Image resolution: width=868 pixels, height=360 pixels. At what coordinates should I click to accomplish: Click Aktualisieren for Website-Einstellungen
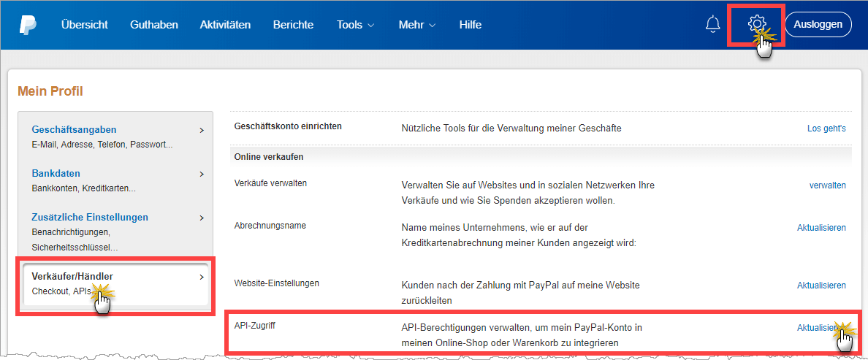click(x=821, y=286)
